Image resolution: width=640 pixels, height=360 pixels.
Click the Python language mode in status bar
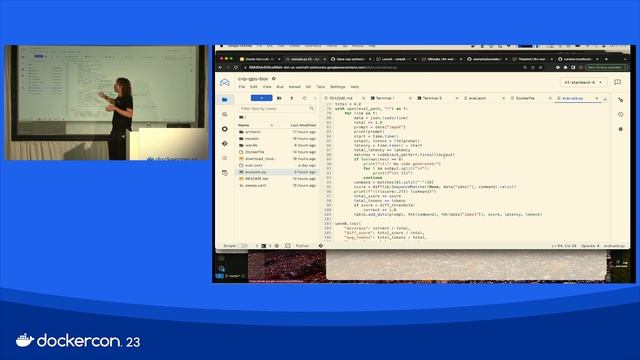coord(302,246)
